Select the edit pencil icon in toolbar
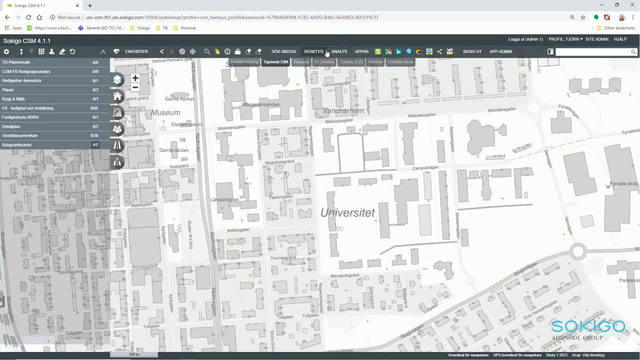This screenshot has height=360, width=640. click(x=62, y=52)
